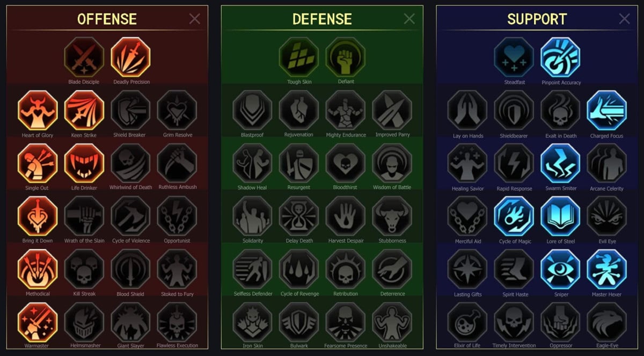The width and height of the screenshot is (644, 356).
Task: Select the Master Hexer mastery icon
Action: click(607, 269)
